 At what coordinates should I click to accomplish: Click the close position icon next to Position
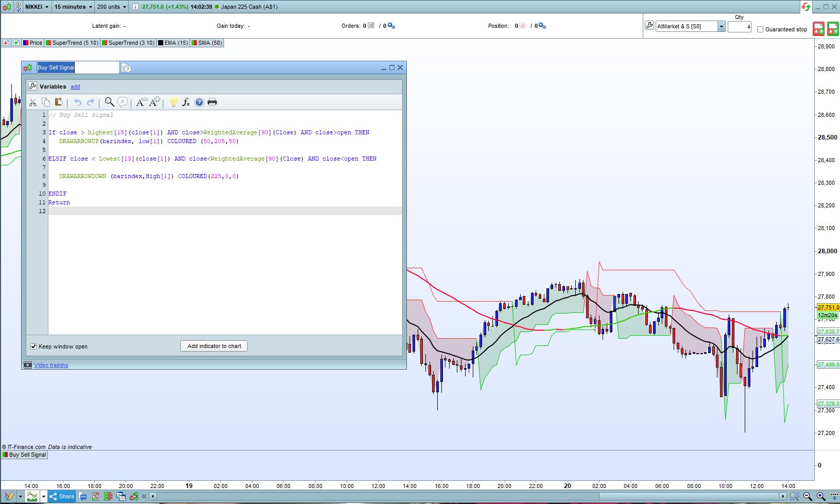point(523,26)
